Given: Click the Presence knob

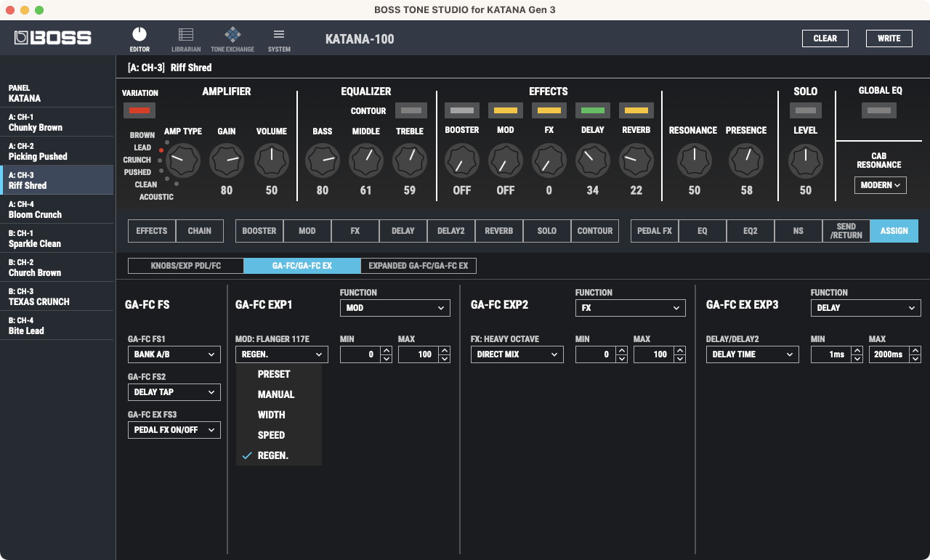Looking at the screenshot, I should click(x=746, y=161).
